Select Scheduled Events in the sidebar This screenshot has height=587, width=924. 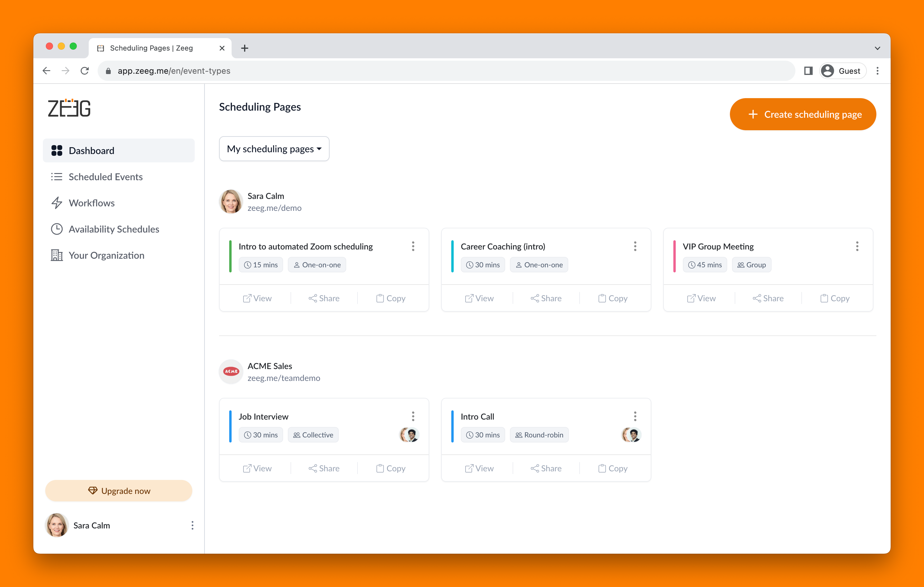pos(105,177)
